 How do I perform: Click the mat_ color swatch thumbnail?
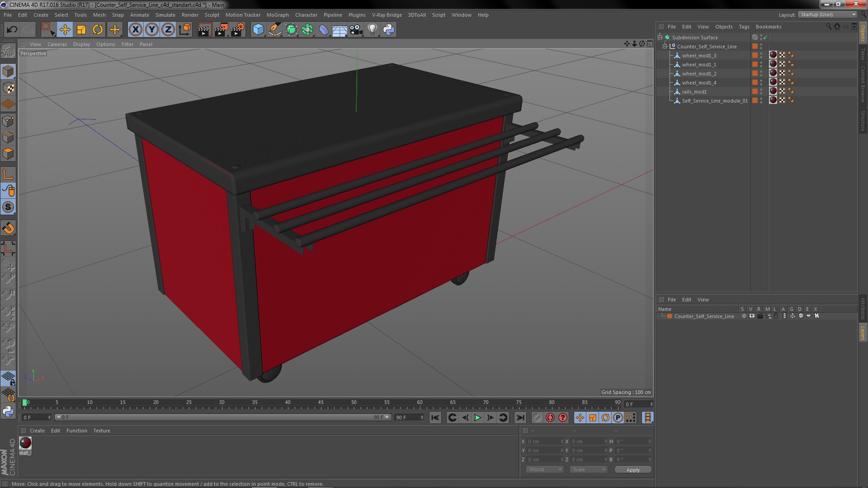(x=25, y=443)
